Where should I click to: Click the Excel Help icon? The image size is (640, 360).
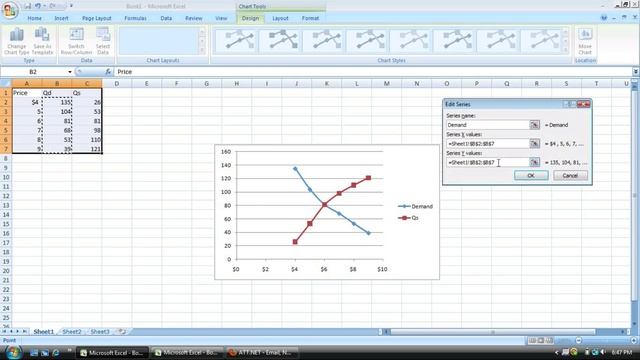[x=604, y=18]
